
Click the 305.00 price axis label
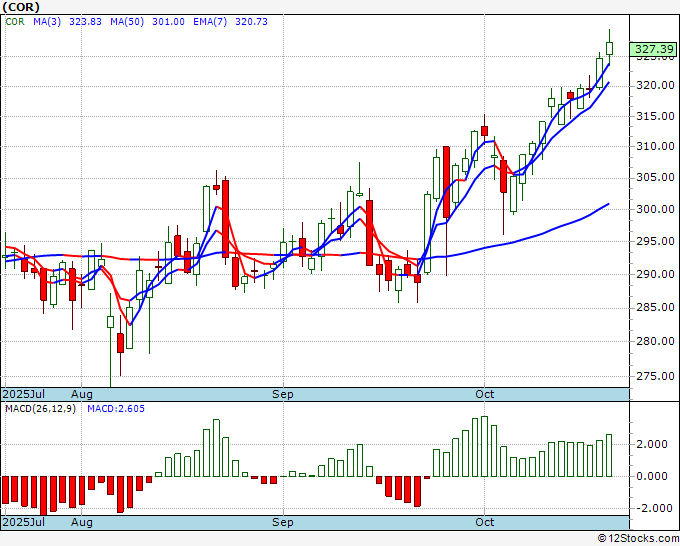click(x=655, y=177)
